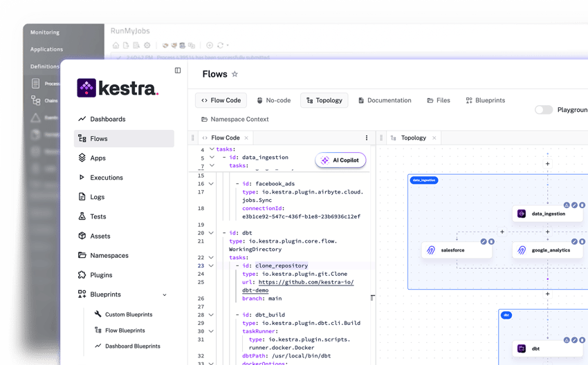The width and height of the screenshot is (588, 365).
Task: Click the Kestra logo
Action: point(118,88)
